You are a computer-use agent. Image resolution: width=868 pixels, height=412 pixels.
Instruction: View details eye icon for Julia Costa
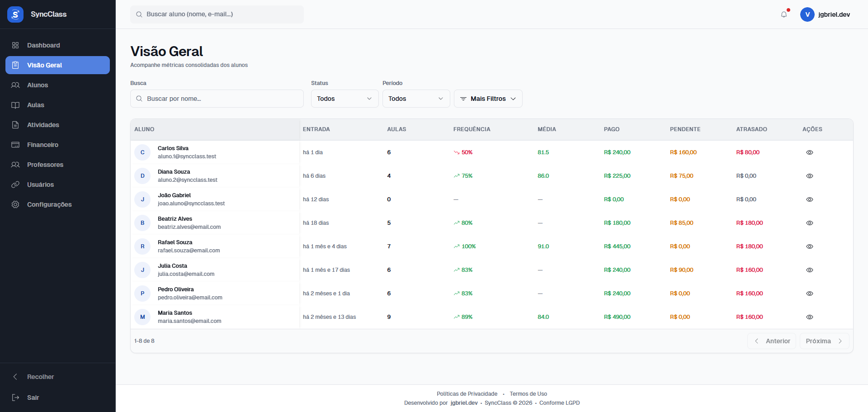coord(810,270)
